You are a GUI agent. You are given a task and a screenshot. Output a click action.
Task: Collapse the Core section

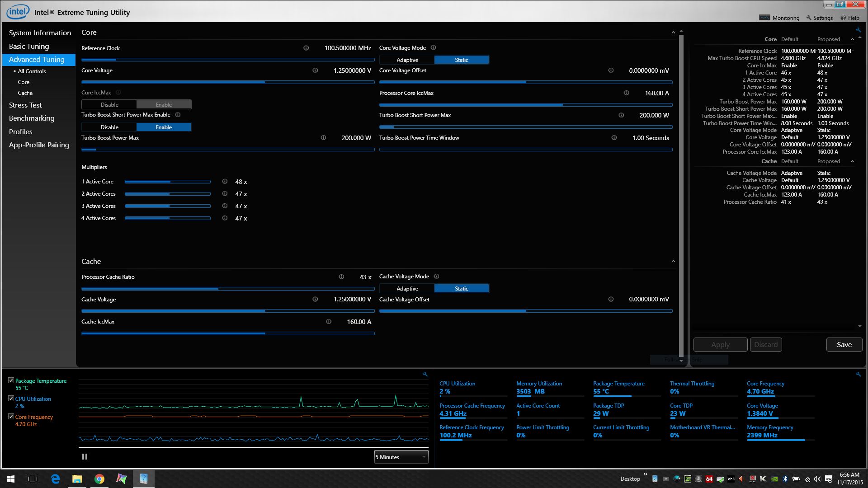click(673, 33)
